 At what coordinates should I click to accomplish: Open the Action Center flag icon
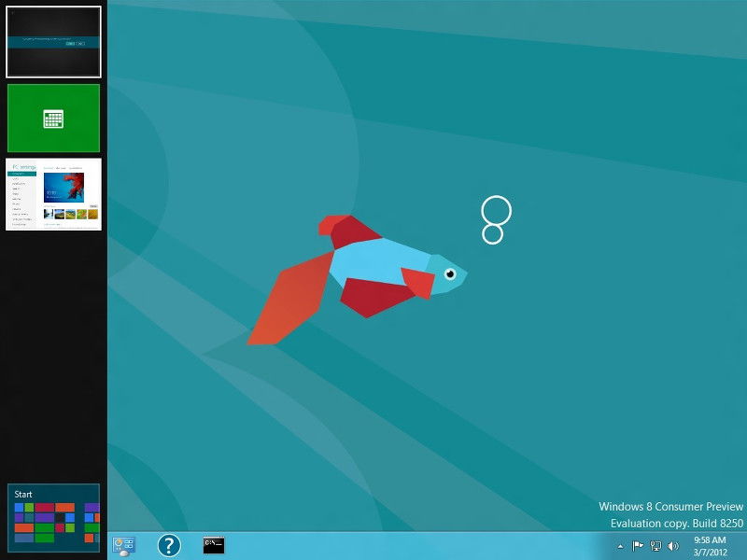(x=638, y=546)
